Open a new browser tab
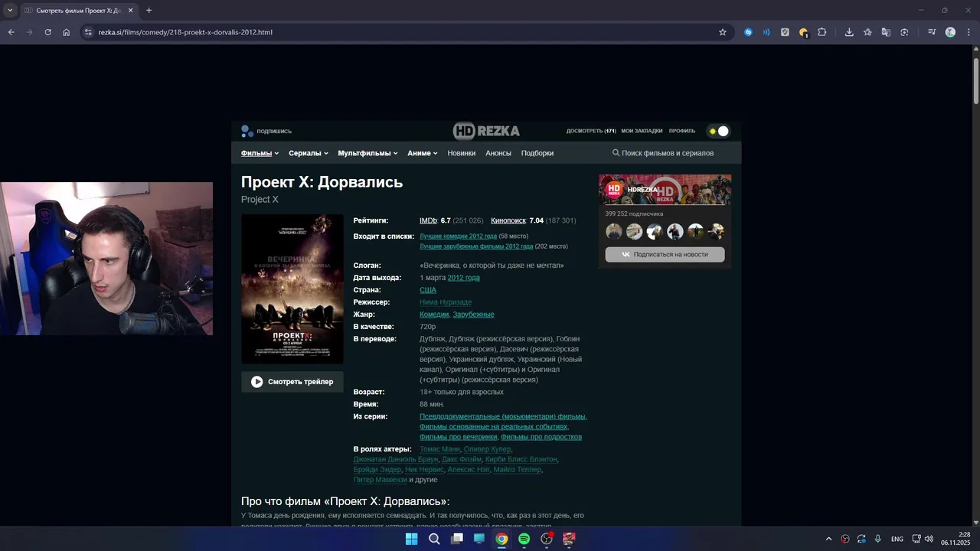This screenshot has width=980, height=551. [x=149, y=10]
